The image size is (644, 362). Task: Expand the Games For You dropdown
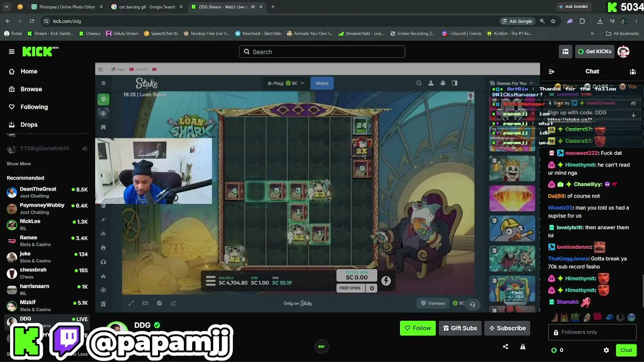[x=512, y=83]
